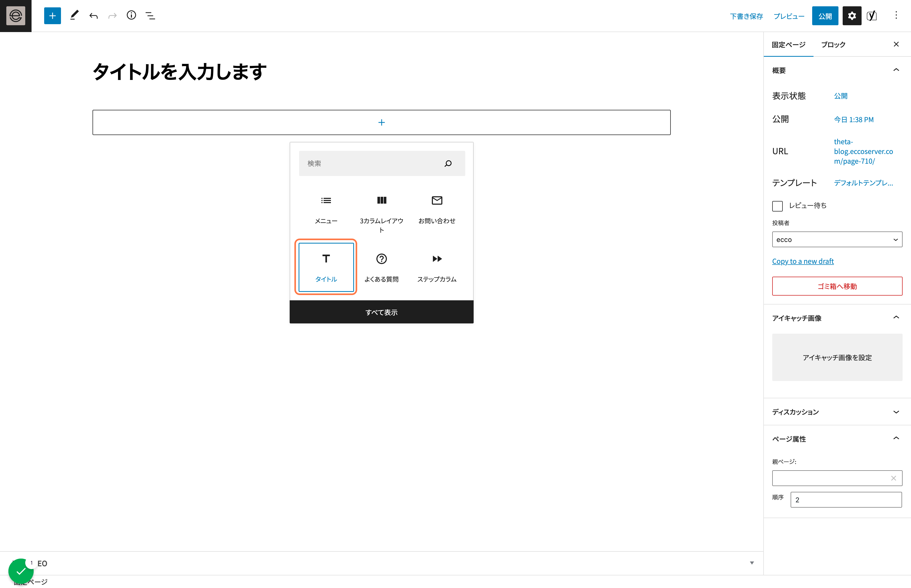Insert the お問い合わせ block
Viewport: 911px width, 588px height.
click(437, 210)
